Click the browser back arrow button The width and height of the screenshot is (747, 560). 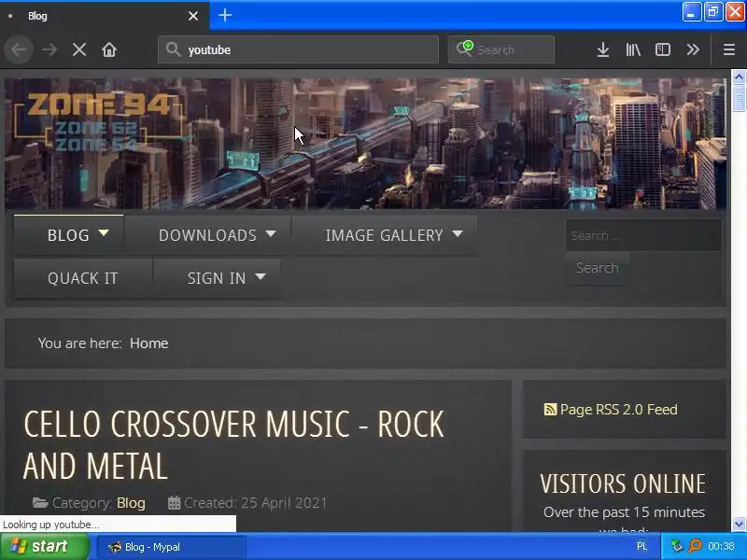(19, 49)
